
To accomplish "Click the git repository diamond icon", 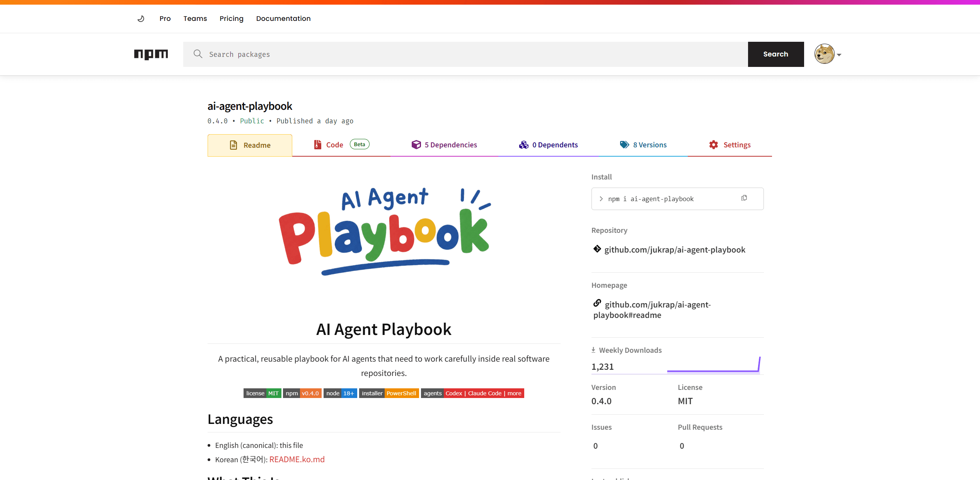I will pos(597,249).
